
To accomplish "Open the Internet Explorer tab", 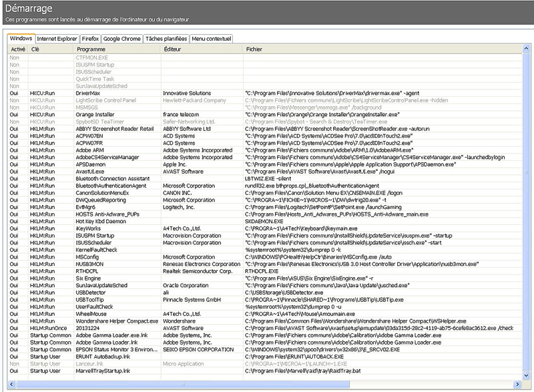I will (x=57, y=39).
